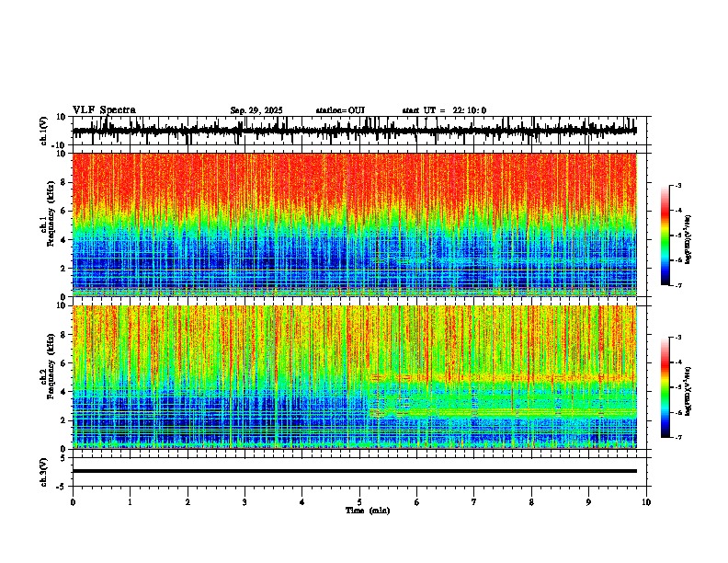Viewport: 728px width, 563px height.
Task: Select the date text "Sep. 29, 2025"
Action: (x=256, y=110)
